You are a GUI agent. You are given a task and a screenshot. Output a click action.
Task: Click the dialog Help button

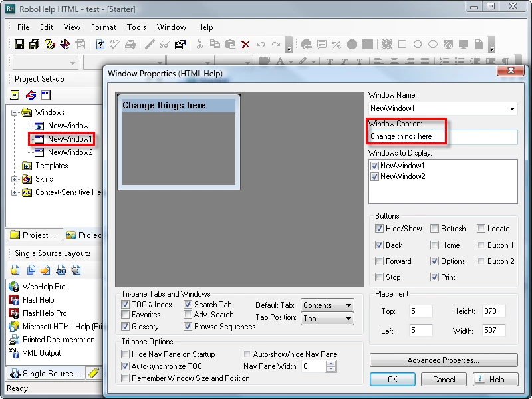[495, 379]
